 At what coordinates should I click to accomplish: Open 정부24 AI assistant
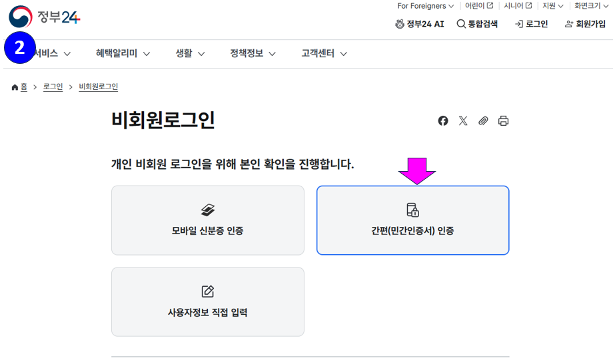coord(419,24)
